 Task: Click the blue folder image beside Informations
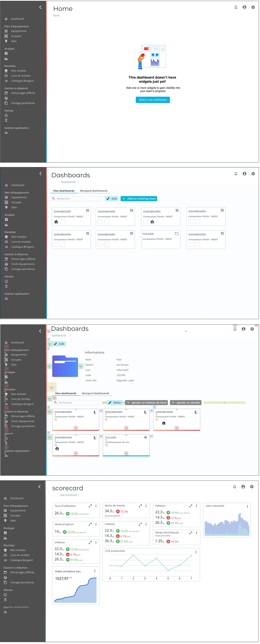65,366
